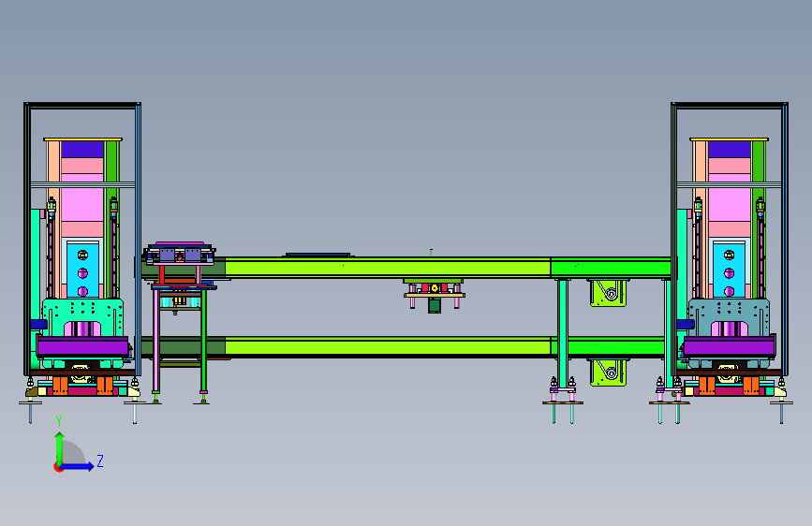Viewport: 812px width, 526px height.
Task: Select the upper long green conveyor beam
Action: pos(388,268)
